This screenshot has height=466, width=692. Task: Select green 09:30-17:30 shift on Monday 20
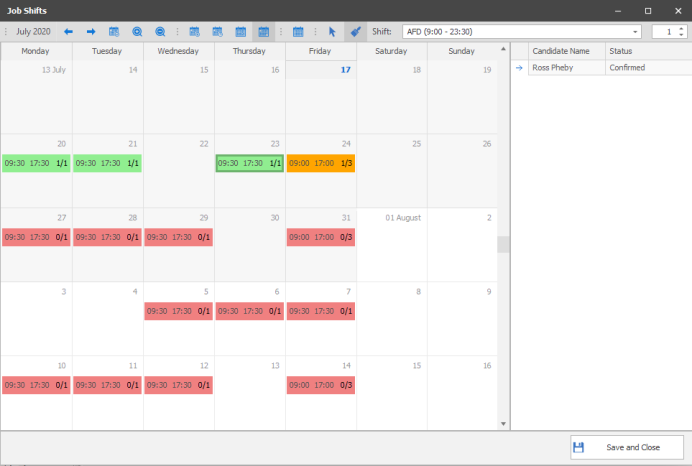click(36, 163)
